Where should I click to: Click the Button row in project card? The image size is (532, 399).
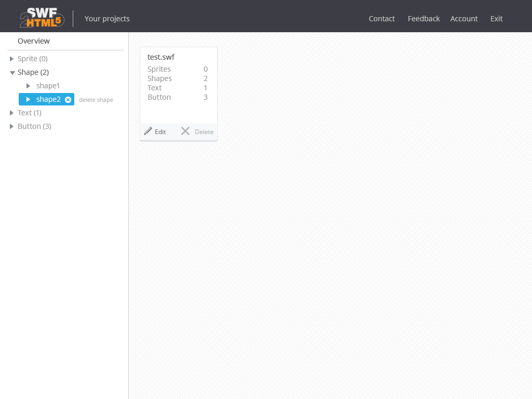point(178,97)
